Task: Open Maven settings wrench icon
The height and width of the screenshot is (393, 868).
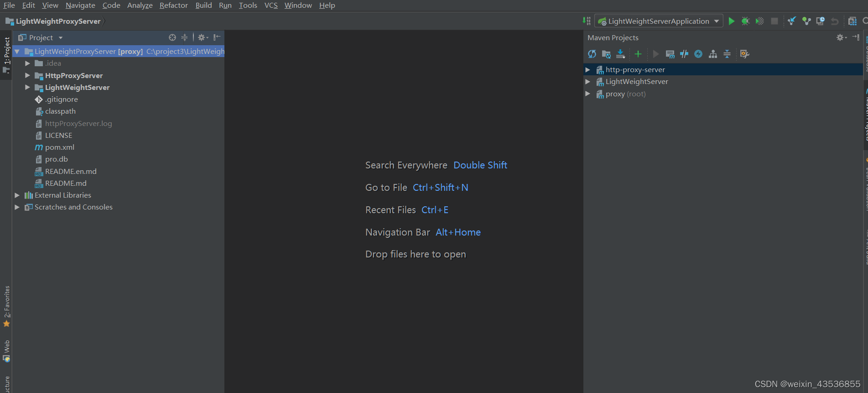Action: 745,54
